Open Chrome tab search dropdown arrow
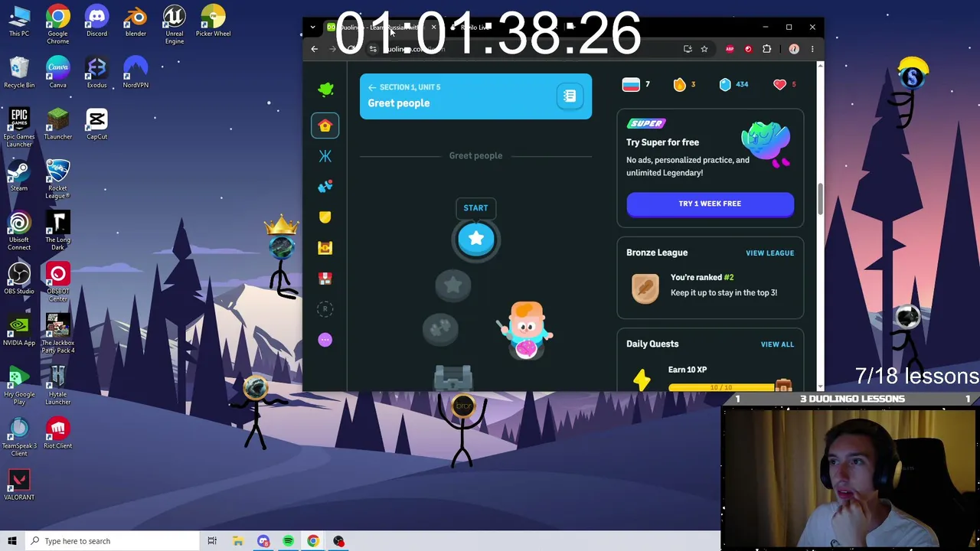Screen dimensions: 980x551 pos(312,28)
